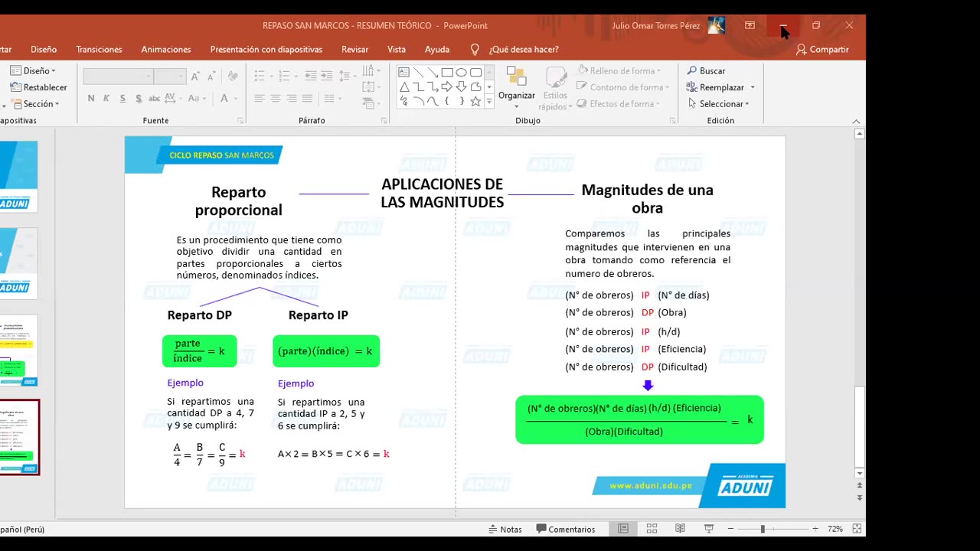Select the straight line shape
The image size is (980, 551).
pos(419,72)
